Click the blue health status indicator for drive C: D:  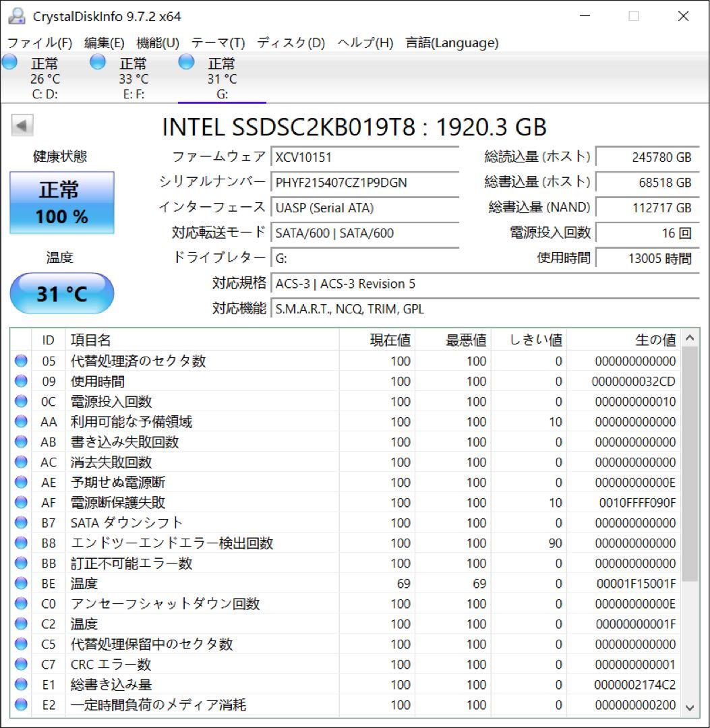tap(9, 61)
